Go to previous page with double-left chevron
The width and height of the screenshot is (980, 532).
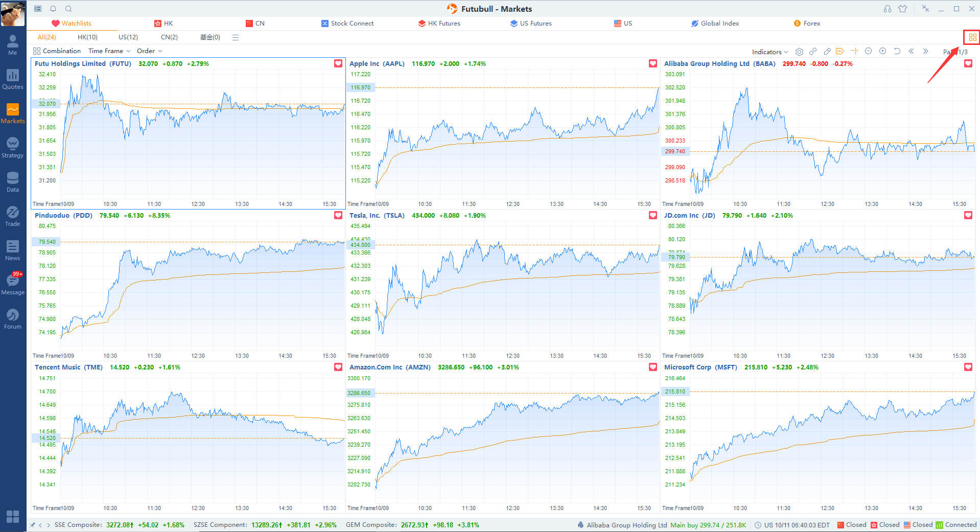click(911, 51)
